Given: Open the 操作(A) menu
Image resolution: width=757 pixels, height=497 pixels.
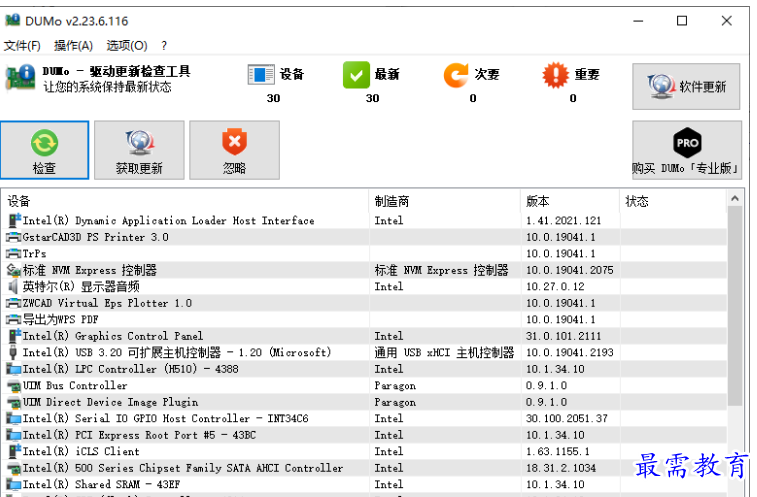Looking at the screenshot, I should tap(73, 45).
